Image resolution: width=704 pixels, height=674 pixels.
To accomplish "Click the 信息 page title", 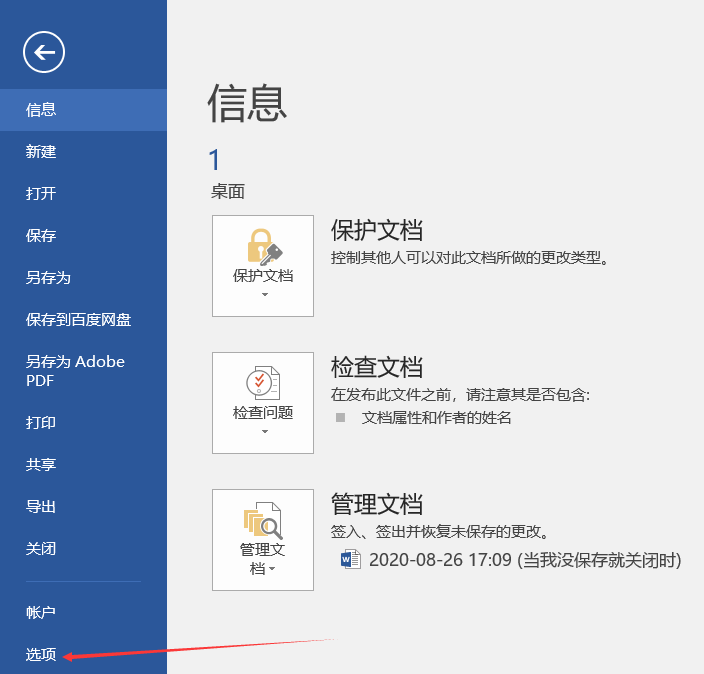I will pos(247,103).
